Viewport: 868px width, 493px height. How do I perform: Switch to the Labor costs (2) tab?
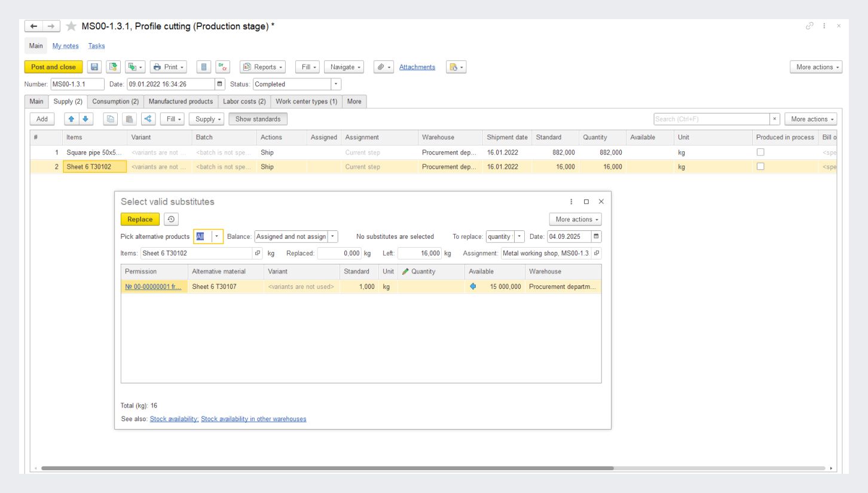(x=244, y=102)
